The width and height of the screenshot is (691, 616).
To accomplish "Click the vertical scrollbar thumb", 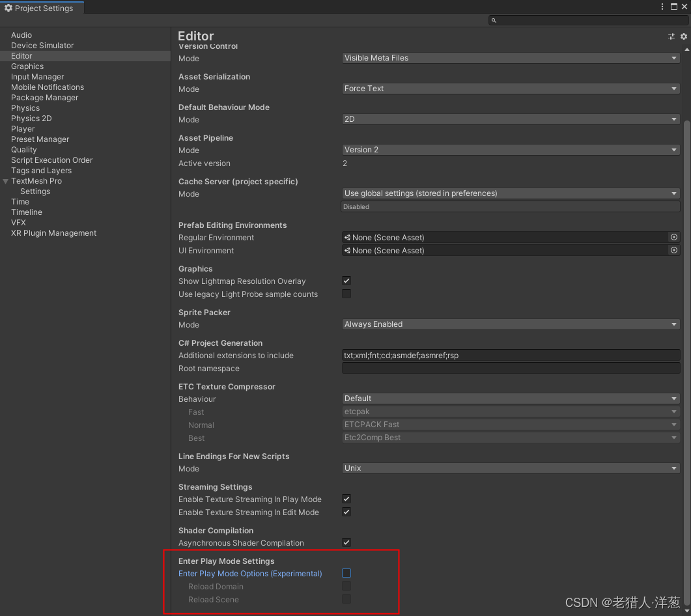I will [686, 361].
